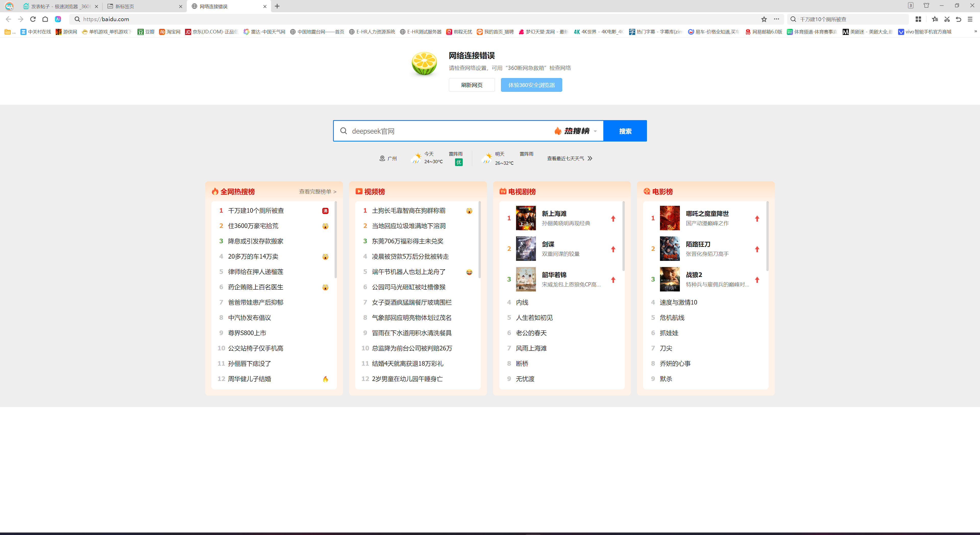The image size is (980, 535).
Task: Open the hamburger main menu
Action: [x=970, y=19]
